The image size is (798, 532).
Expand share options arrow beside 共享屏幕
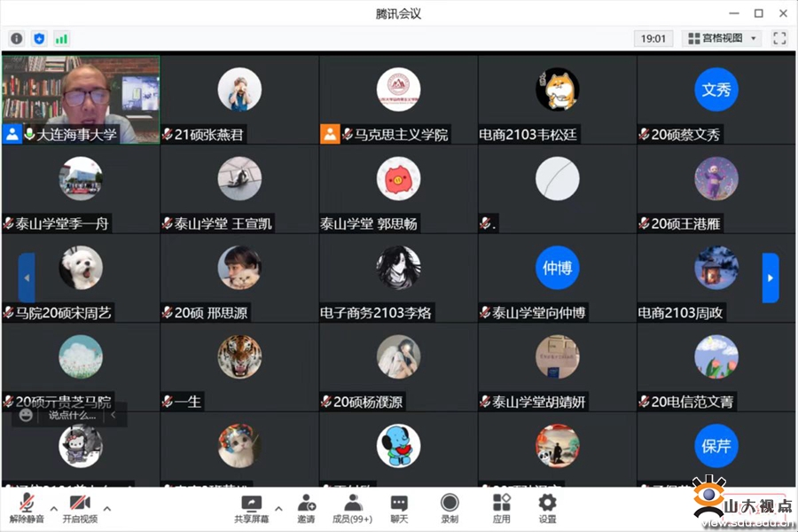tap(278, 509)
